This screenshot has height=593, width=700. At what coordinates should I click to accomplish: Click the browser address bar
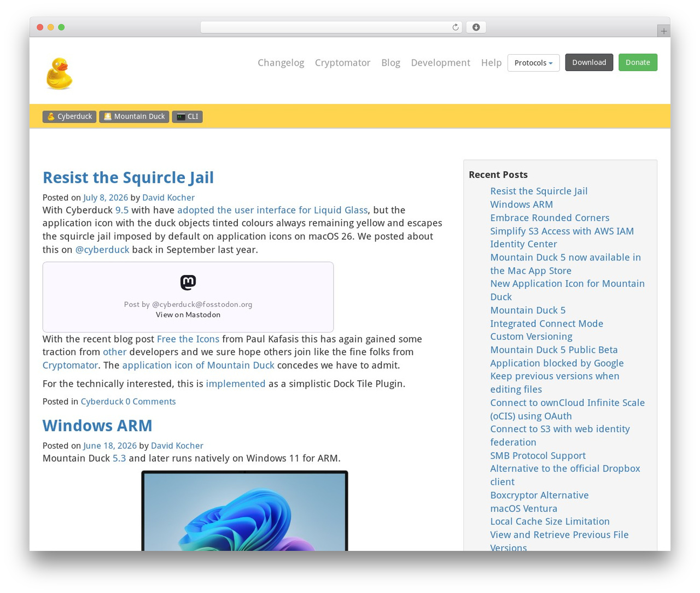tap(331, 27)
